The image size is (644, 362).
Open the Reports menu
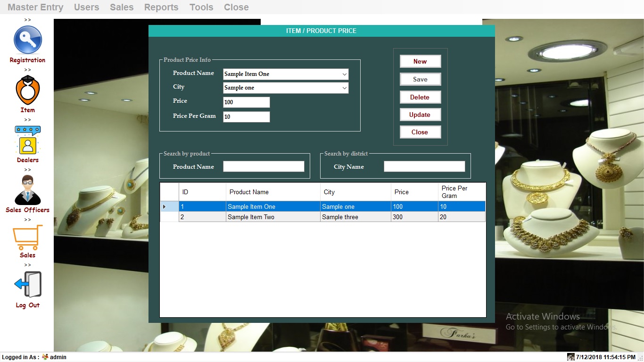pyautogui.click(x=161, y=7)
